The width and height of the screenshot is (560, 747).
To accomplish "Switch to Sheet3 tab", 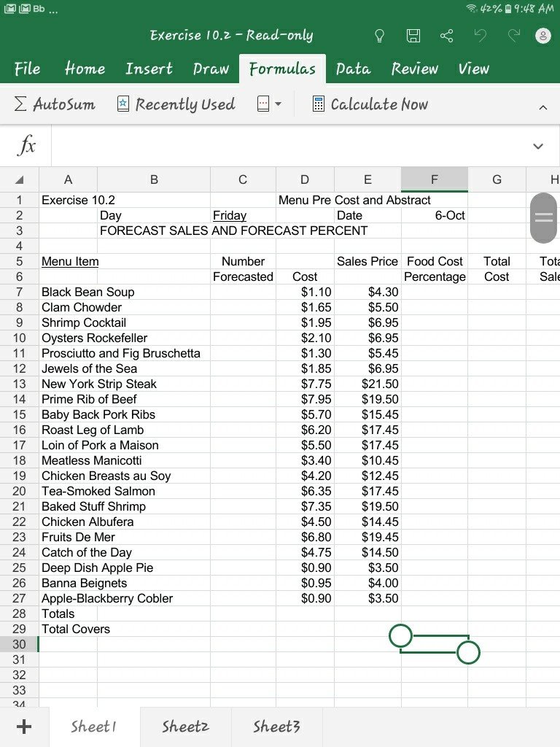I will pos(276,727).
